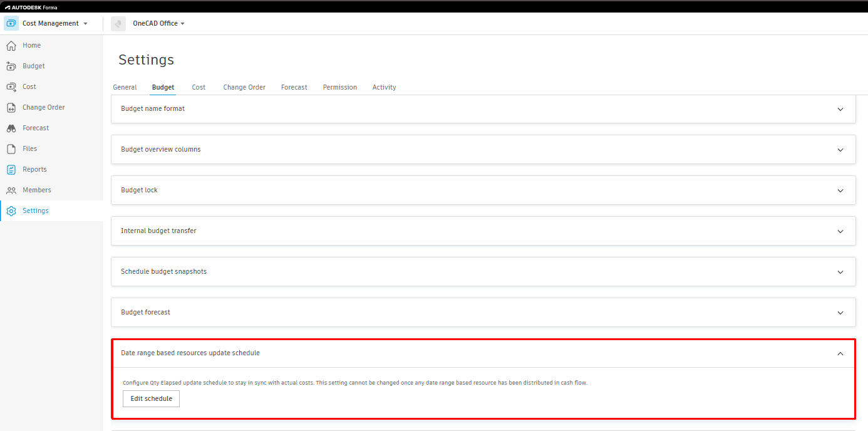The width and height of the screenshot is (868, 431).
Task: Click the Members label in sidebar
Action: point(37,190)
